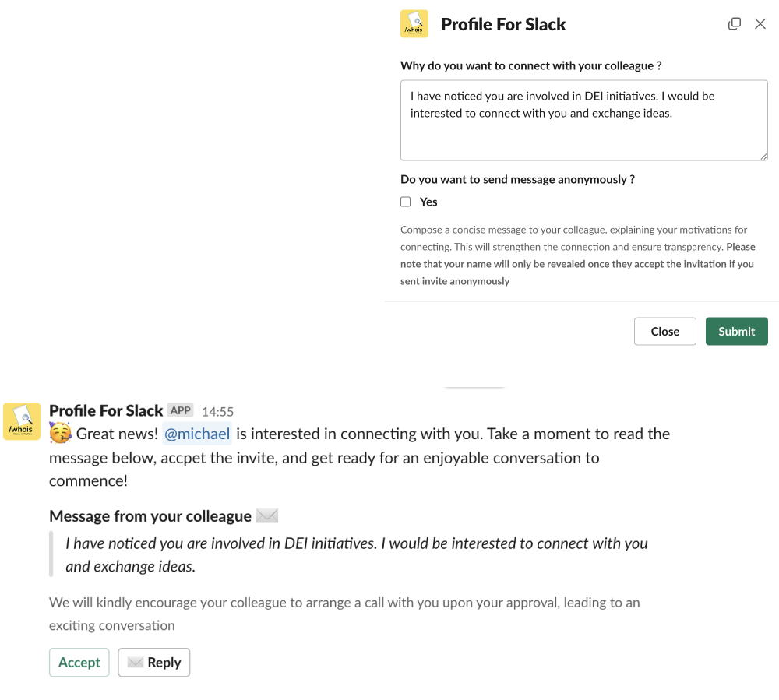Click the Profile For Slack modal title
The height and width of the screenshot is (700, 779).
[x=503, y=24]
